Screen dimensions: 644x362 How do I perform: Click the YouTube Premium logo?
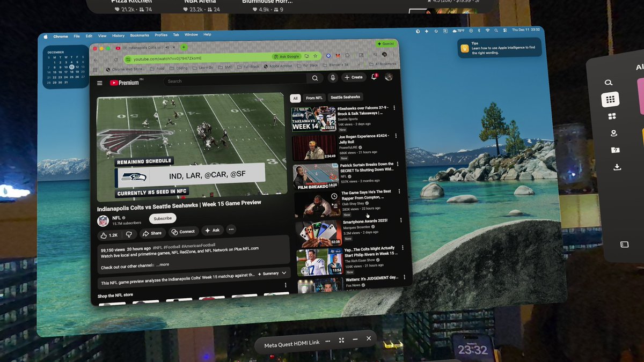[125, 83]
